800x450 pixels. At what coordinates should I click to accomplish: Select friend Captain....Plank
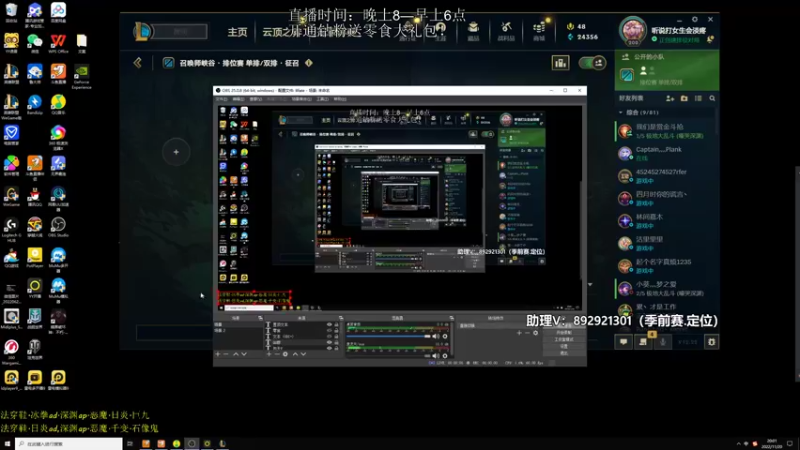[666, 154]
